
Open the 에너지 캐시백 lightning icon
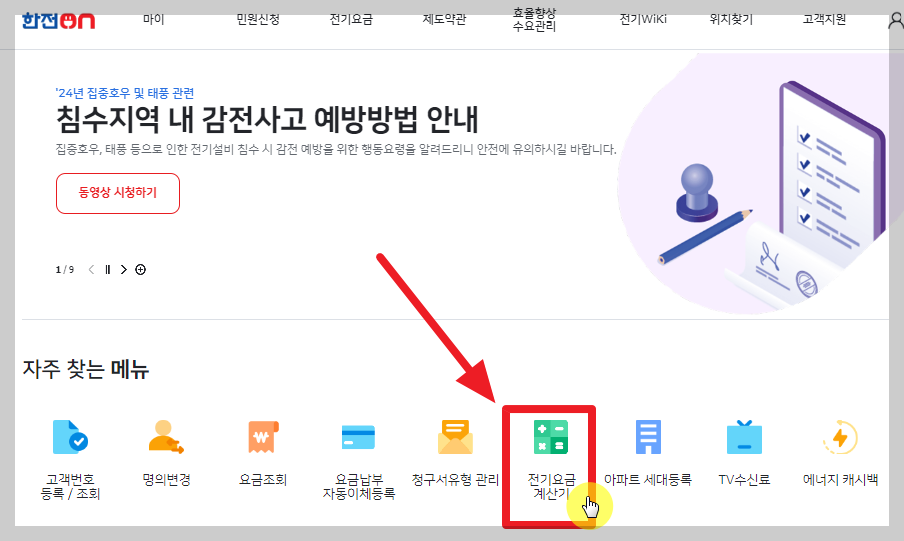pos(840,437)
